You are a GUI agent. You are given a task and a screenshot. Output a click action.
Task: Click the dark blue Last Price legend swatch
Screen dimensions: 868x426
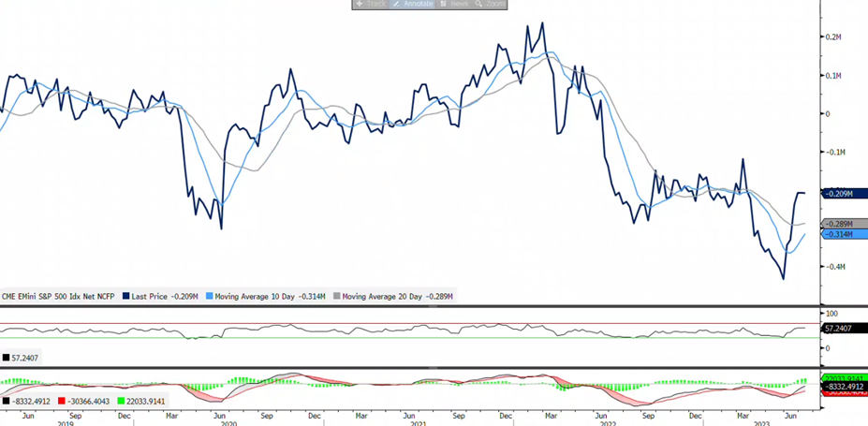[x=126, y=297]
